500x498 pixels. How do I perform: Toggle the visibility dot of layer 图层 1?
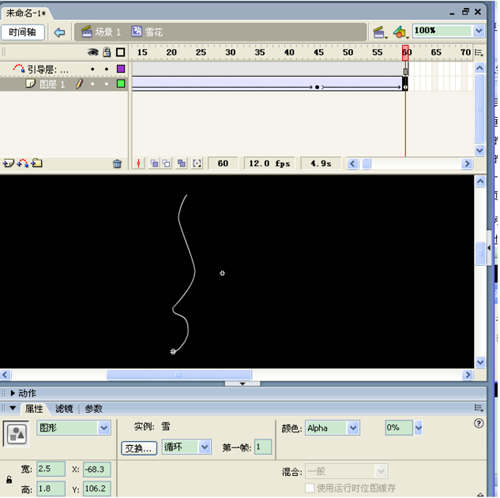click(92, 84)
